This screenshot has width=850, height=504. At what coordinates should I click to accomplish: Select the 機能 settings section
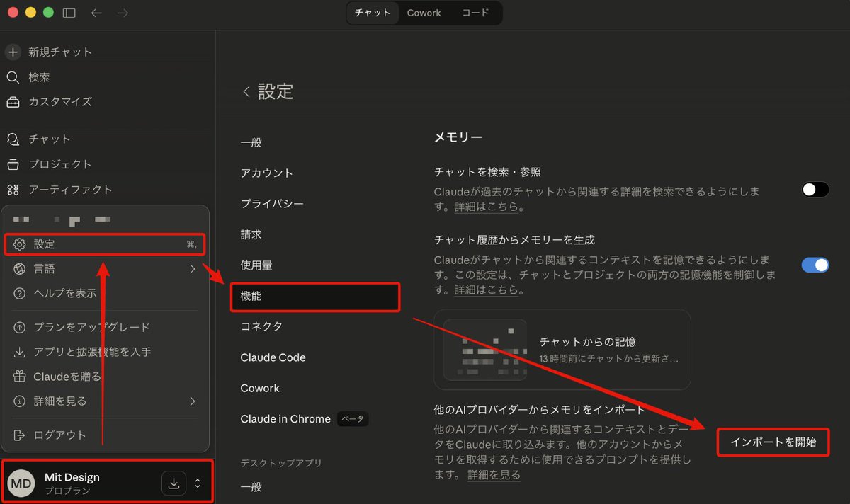click(x=315, y=297)
